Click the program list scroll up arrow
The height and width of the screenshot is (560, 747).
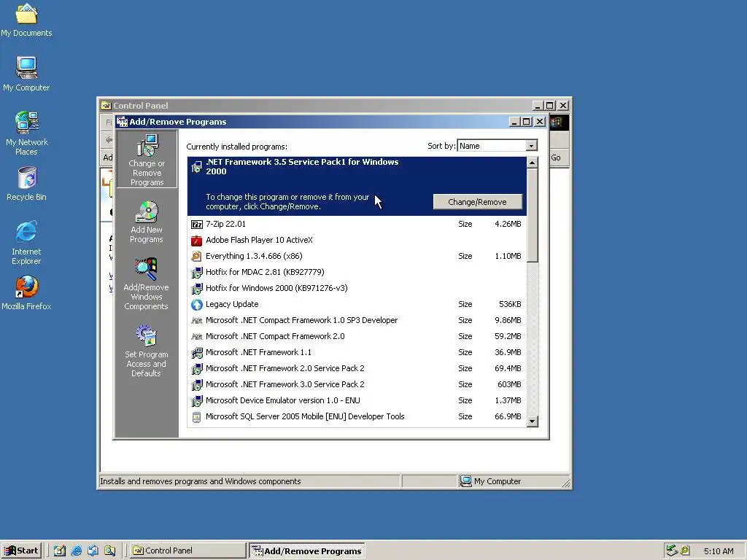pos(533,163)
